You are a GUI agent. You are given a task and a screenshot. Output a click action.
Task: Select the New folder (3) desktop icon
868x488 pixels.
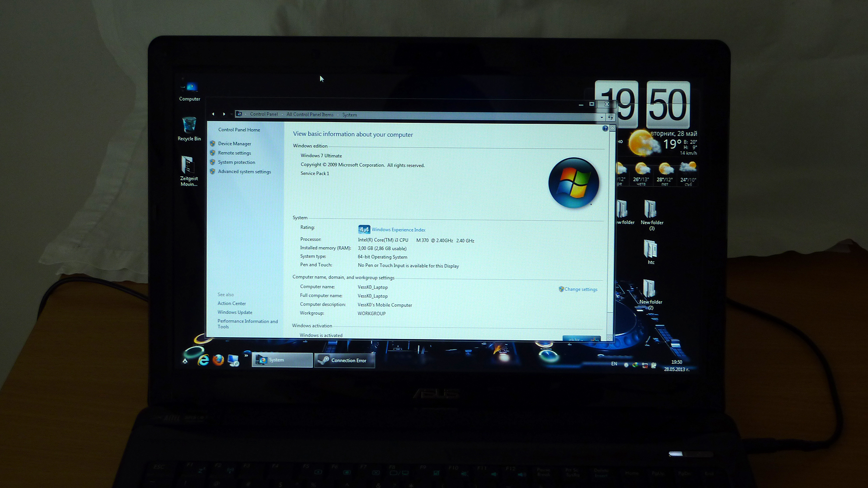pos(651,215)
